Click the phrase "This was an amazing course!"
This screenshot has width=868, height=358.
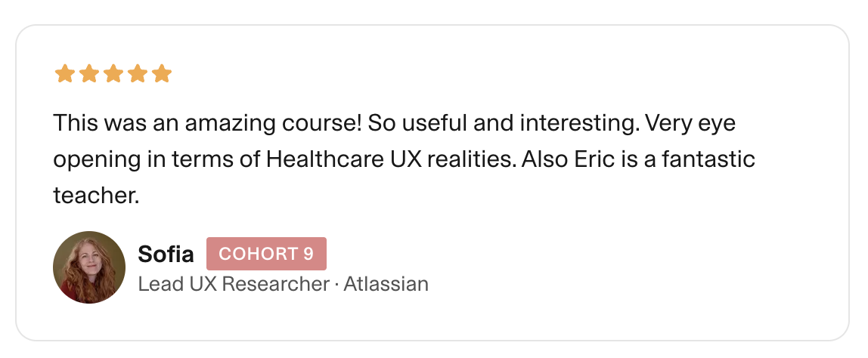pos(207,122)
